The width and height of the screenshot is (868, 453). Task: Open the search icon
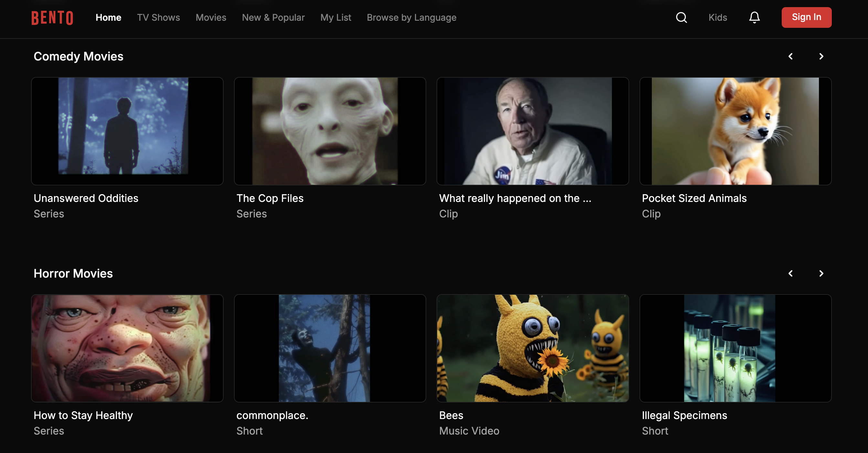click(x=681, y=17)
